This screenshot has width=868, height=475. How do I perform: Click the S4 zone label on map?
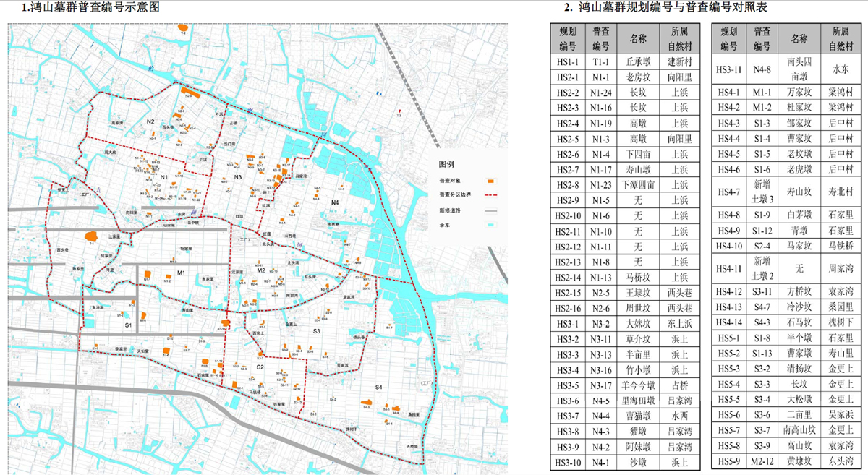378,388
